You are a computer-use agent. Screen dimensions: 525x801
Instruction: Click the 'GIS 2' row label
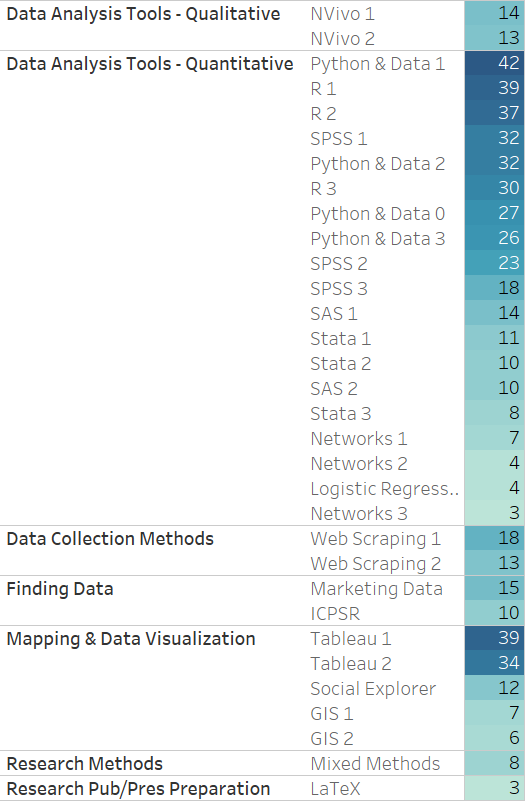332,740
